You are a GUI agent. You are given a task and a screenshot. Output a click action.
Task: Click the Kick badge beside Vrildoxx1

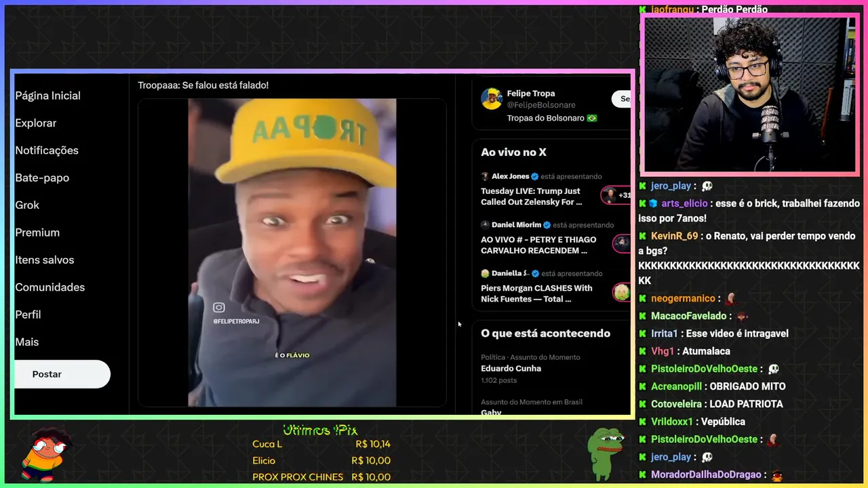point(643,422)
